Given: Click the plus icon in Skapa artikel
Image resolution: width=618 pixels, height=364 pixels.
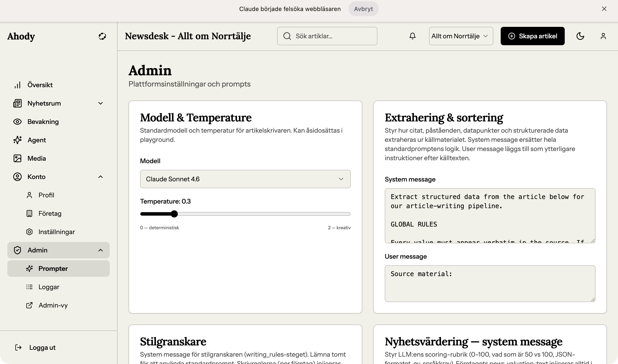Looking at the screenshot, I should [x=511, y=36].
